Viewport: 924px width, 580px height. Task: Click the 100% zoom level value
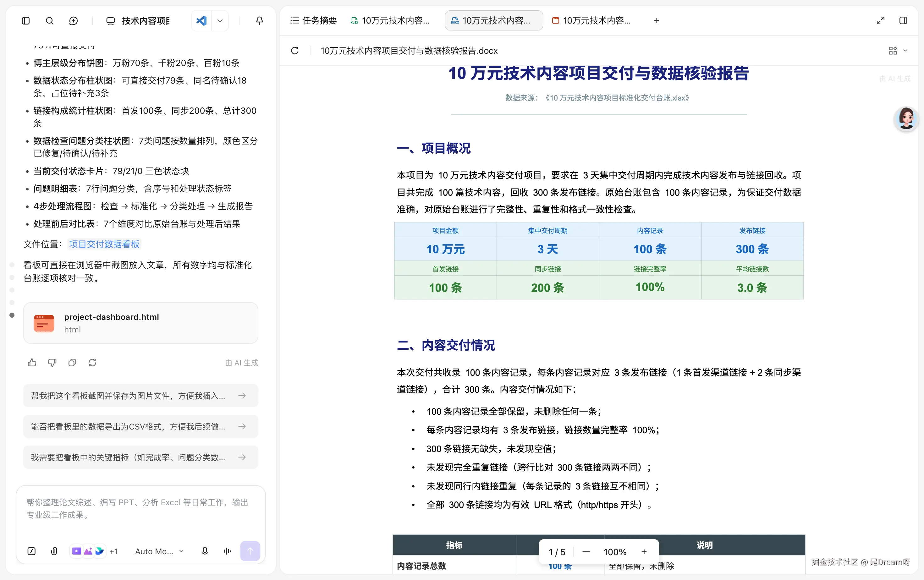tap(615, 552)
